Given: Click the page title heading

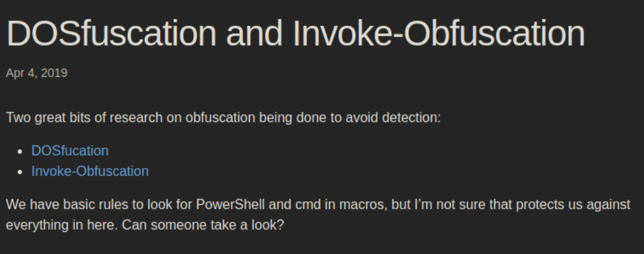Looking at the screenshot, I should pyautogui.click(x=295, y=34).
